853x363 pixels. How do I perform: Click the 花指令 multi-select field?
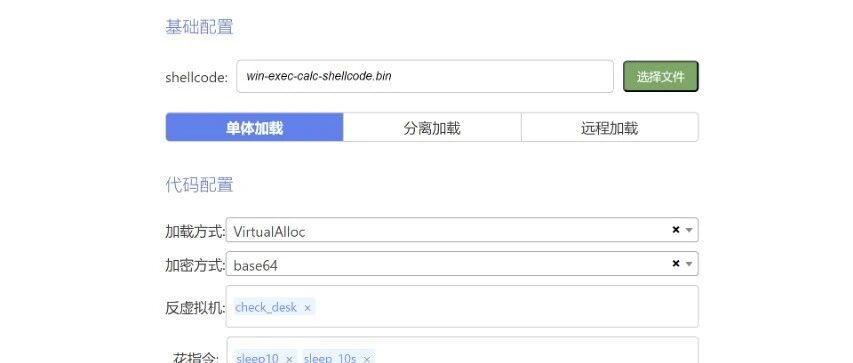click(462, 350)
